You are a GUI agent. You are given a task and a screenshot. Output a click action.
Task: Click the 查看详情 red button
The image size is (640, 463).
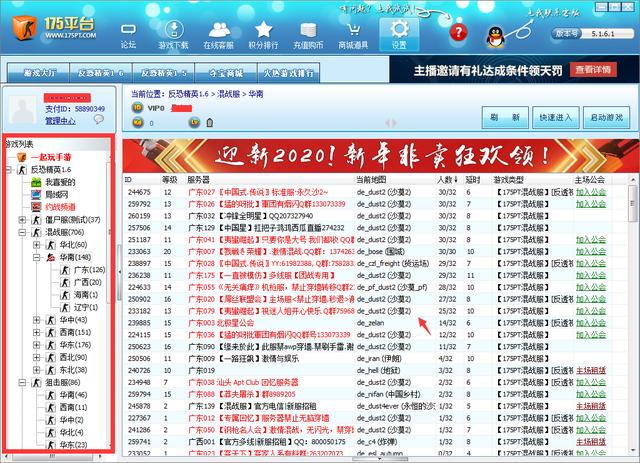click(x=593, y=69)
